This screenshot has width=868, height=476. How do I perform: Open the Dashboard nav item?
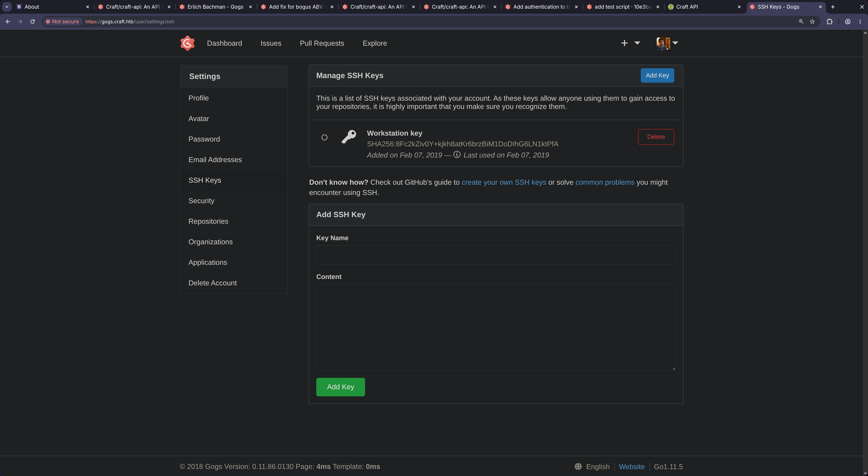coord(224,43)
